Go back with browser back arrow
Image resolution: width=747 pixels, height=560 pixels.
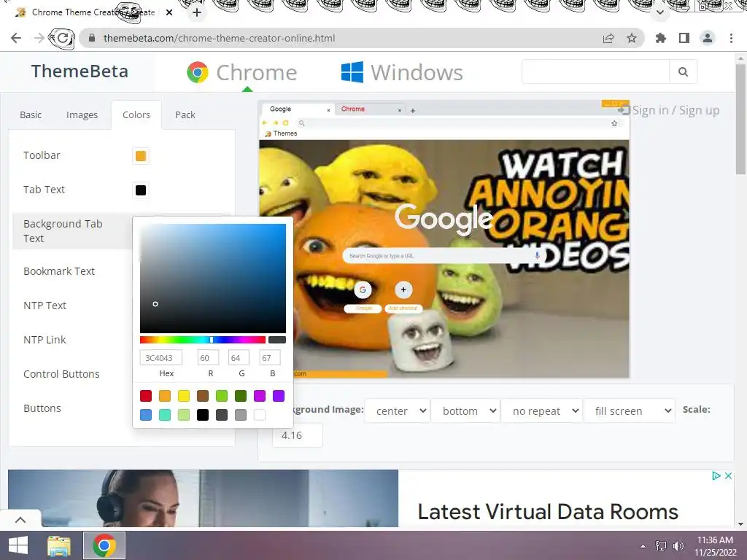16,38
